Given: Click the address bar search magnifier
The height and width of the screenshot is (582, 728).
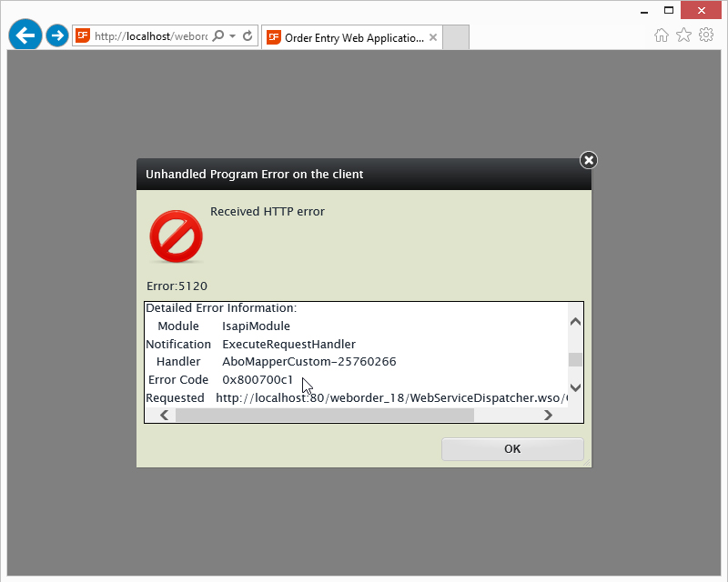Looking at the screenshot, I should tap(217, 35).
